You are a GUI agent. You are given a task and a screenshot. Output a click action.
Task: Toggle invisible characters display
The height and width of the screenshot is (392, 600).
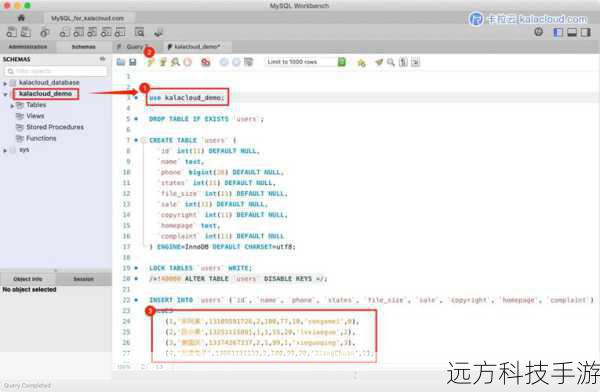(403, 62)
